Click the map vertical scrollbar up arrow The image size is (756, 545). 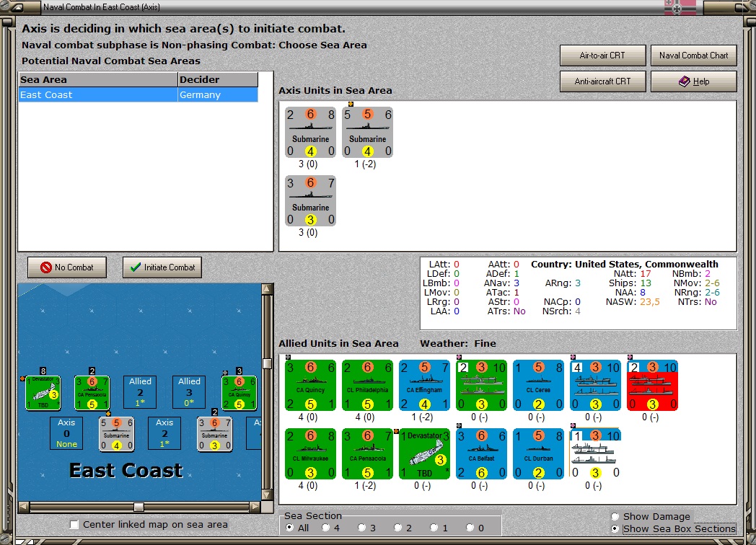(x=267, y=289)
